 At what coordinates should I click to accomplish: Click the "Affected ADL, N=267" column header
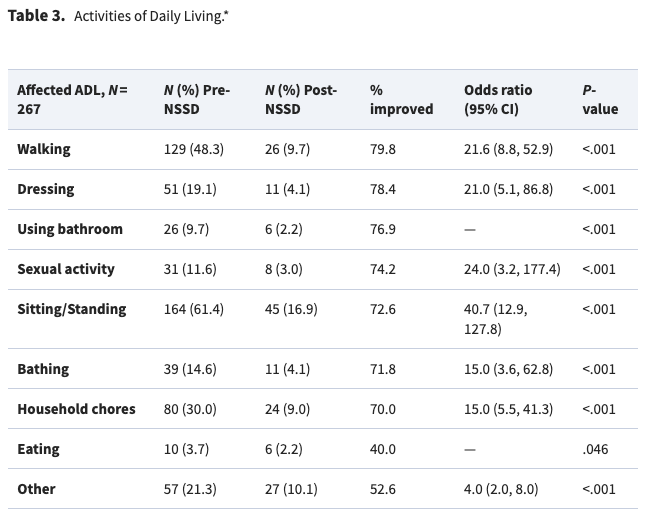click(x=72, y=99)
